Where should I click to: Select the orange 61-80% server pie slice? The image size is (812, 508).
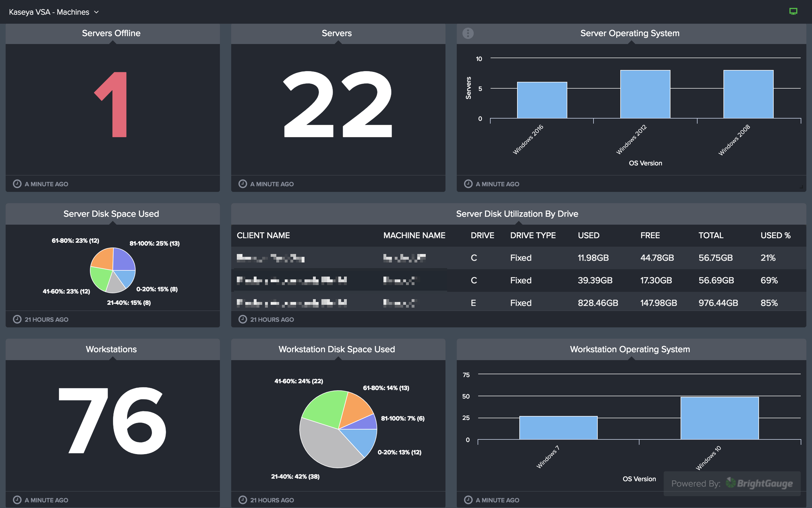point(103,259)
